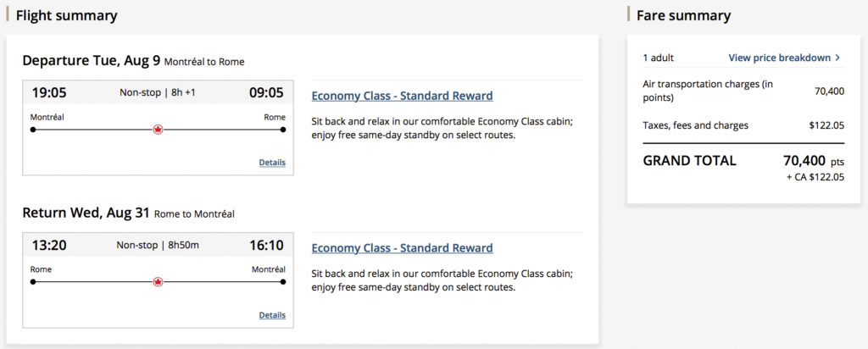Show Details for the Rome to Montréal flight
The height and width of the screenshot is (349, 868).
[x=272, y=315]
